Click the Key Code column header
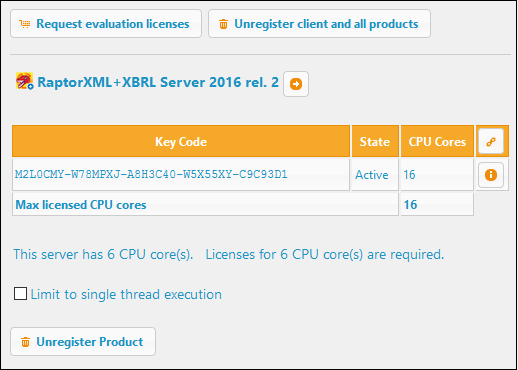The image size is (518, 370). coord(181,141)
